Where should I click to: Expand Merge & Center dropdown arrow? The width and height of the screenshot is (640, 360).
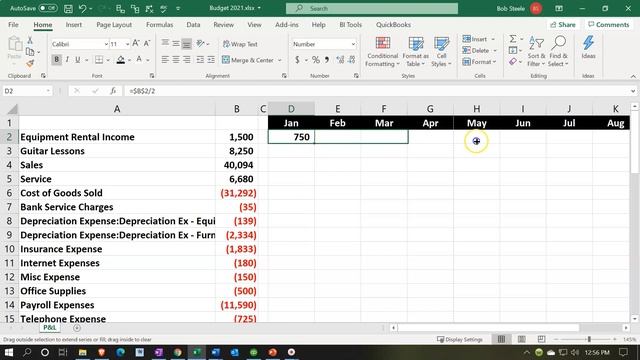click(280, 60)
